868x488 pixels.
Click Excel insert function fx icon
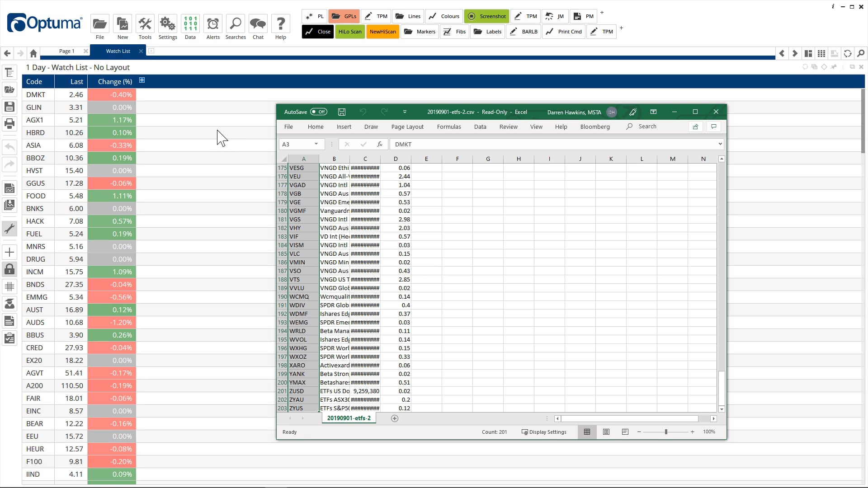pyautogui.click(x=380, y=144)
